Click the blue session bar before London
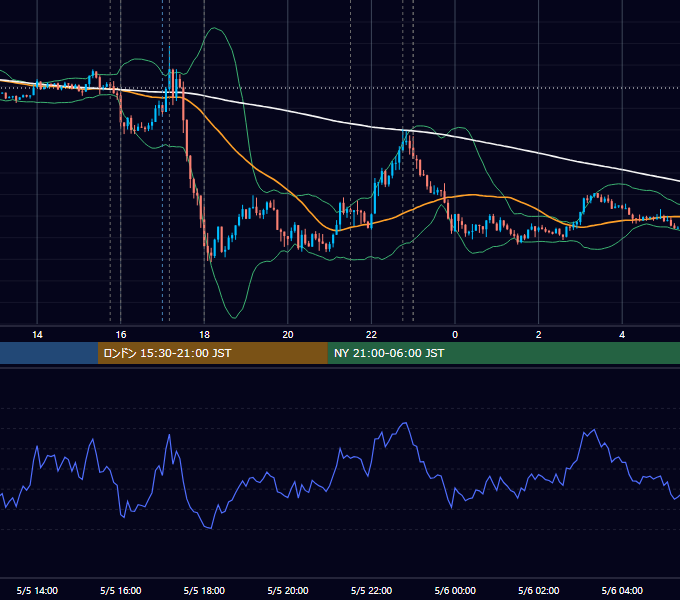 49,353
